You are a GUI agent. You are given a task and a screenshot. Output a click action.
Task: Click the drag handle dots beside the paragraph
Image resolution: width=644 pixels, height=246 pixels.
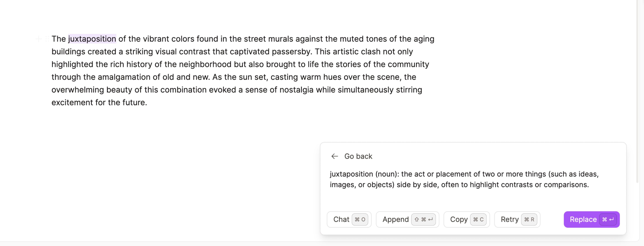(47, 39)
